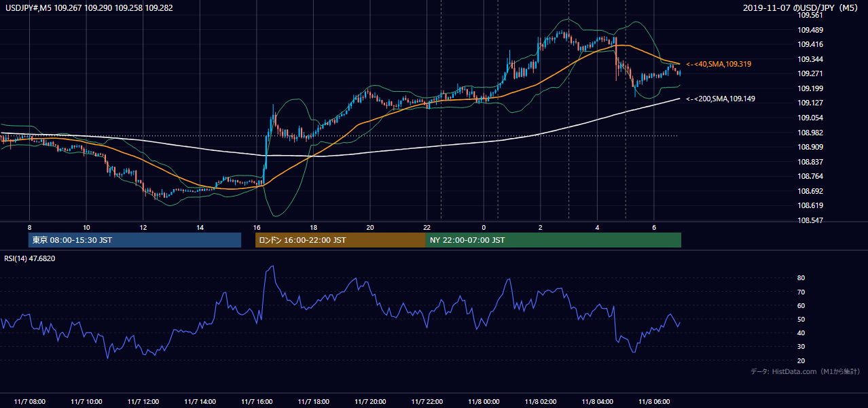The image size is (868, 408).
Task: Click price axis value 109.416
Action: [x=810, y=44]
